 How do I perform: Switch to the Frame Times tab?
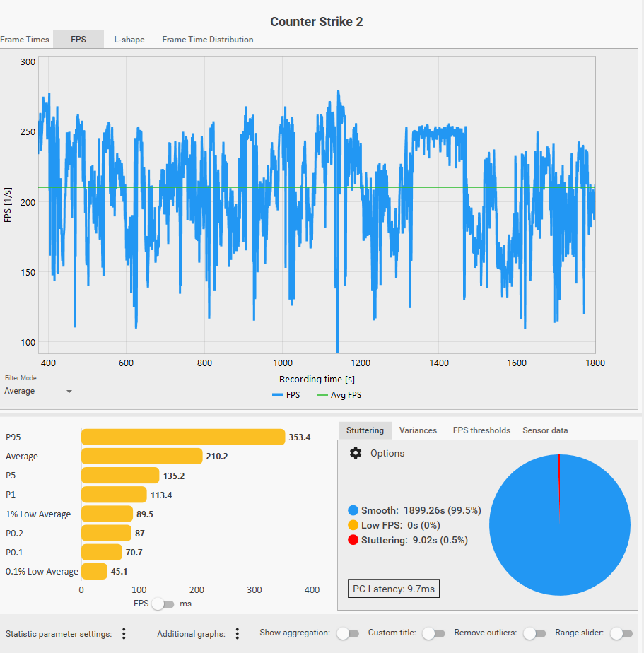[25, 40]
